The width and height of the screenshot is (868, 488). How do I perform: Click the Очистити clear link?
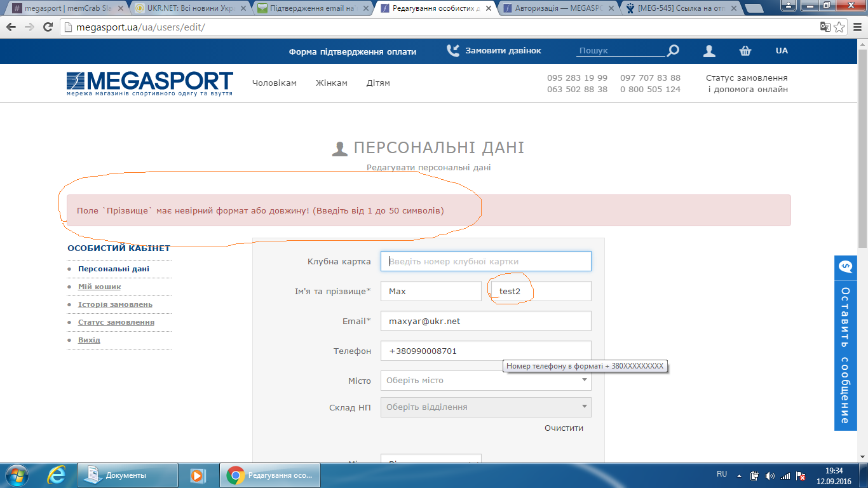tap(564, 428)
